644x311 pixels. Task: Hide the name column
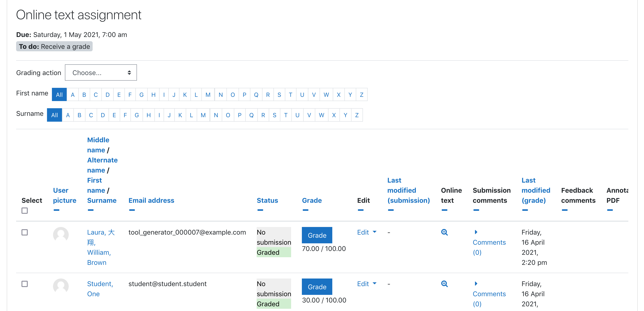(x=91, y=210)
